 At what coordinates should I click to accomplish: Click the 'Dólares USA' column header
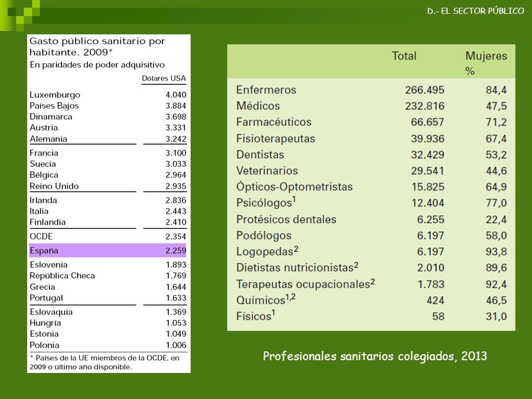pyautogui.click(x=164, y=78)
